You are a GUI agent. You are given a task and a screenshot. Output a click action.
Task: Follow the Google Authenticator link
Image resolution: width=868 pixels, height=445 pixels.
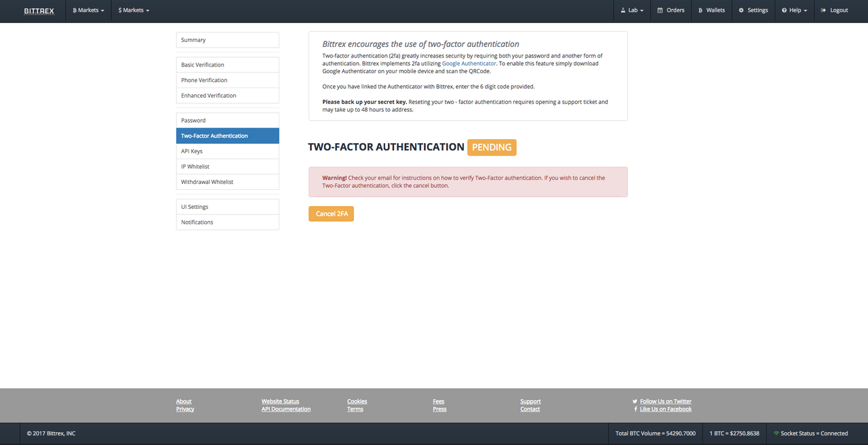(469, 63)
